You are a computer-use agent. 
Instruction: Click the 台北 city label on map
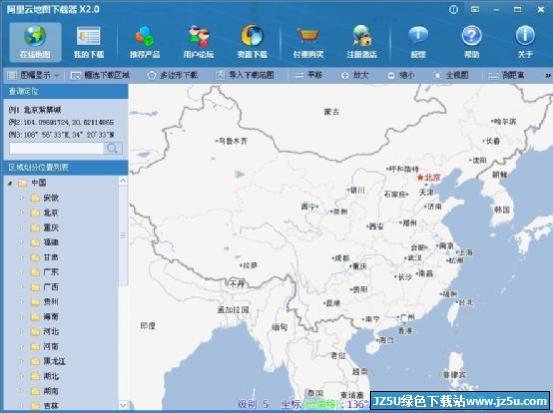pyautogui.click(x=466, y=302)
